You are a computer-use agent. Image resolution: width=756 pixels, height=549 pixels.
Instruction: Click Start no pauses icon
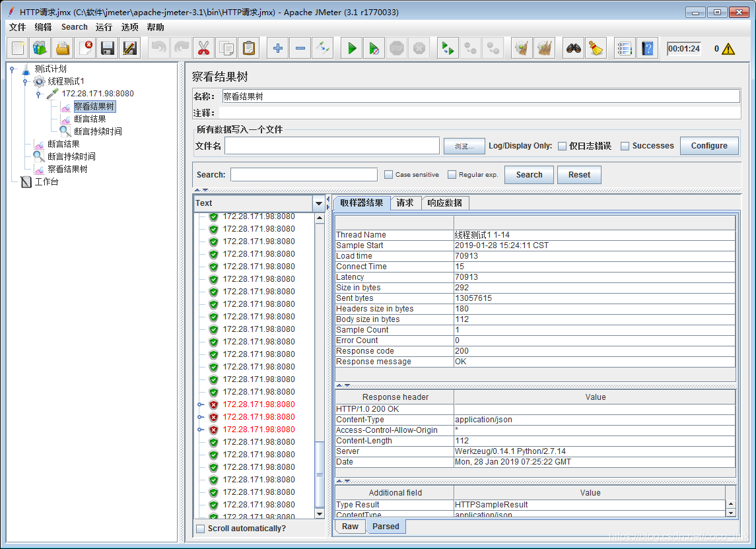coord(374,48)
